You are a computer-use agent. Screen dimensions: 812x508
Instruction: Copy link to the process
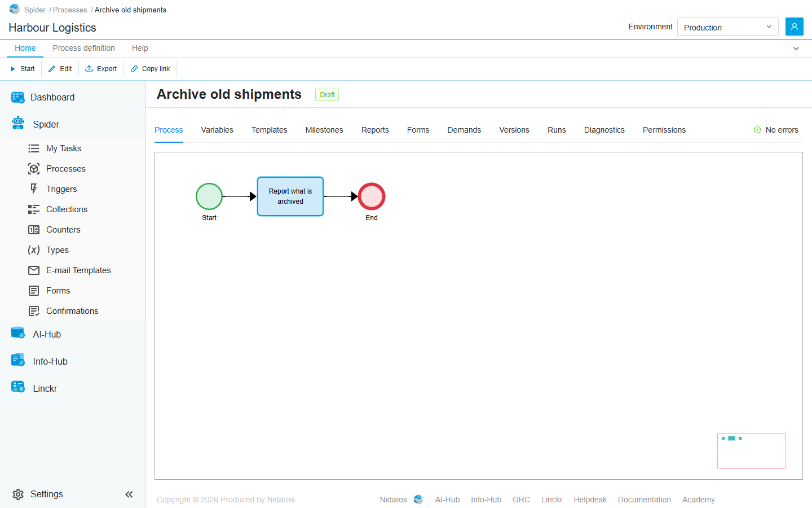coord(150,69)
